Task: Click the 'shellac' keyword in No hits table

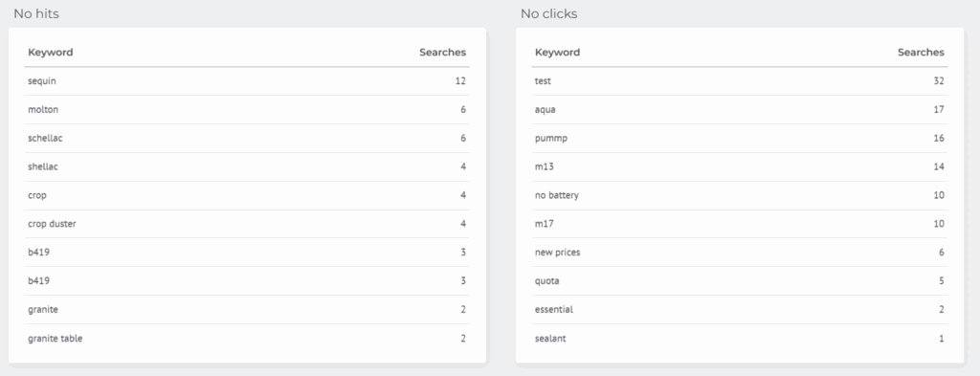Action: coord(43,166)
